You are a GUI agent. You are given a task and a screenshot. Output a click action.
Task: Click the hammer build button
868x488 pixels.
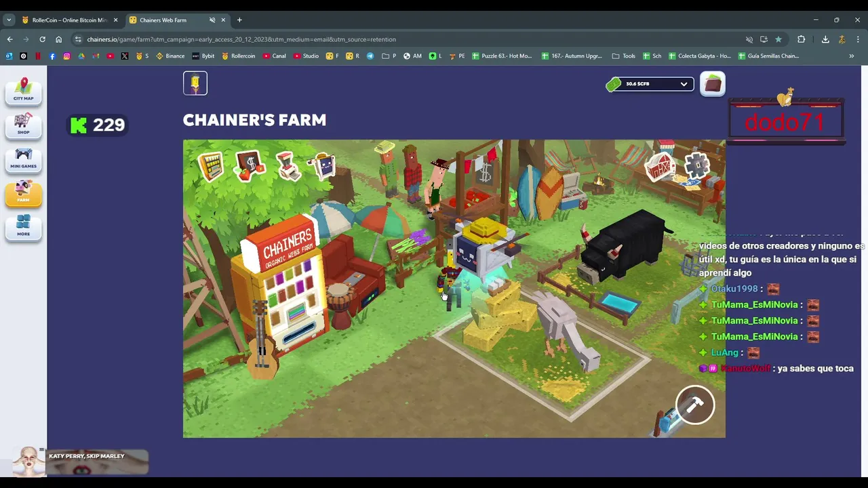pyautogui.click(x=695, y=405)
